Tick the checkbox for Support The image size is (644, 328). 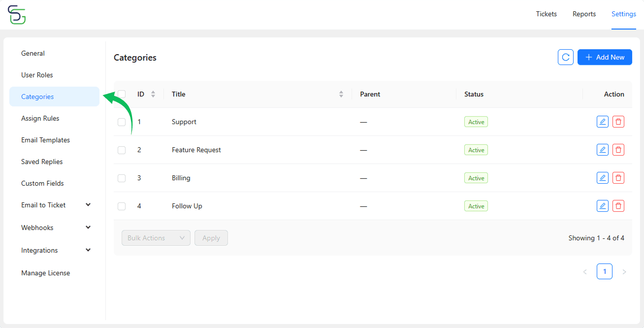point(122,122)
